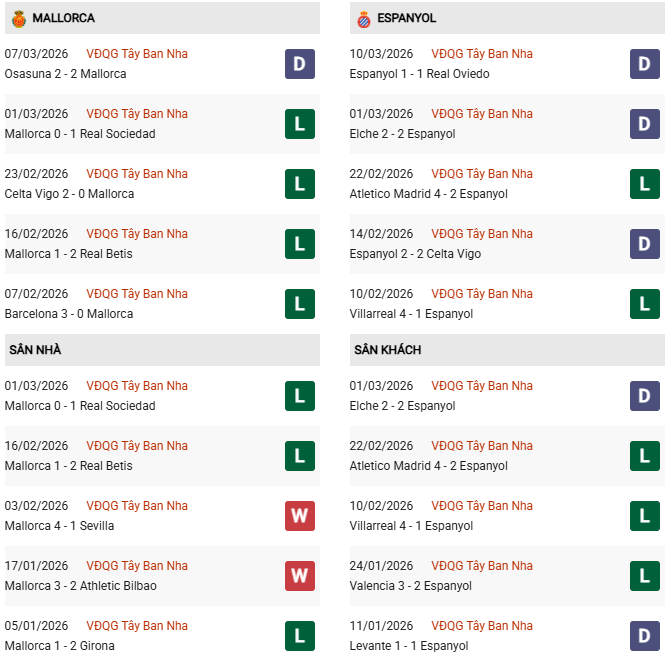Click the D badge for Osasuna 2 - 2 Mallorca
The image size is (666, 661).
[x=300, y=64]
